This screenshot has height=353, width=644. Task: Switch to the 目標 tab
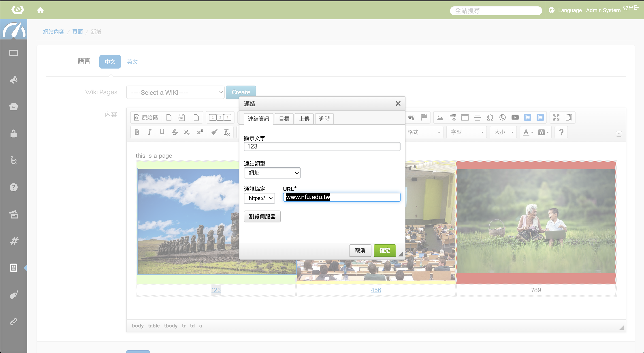[284, 119]
